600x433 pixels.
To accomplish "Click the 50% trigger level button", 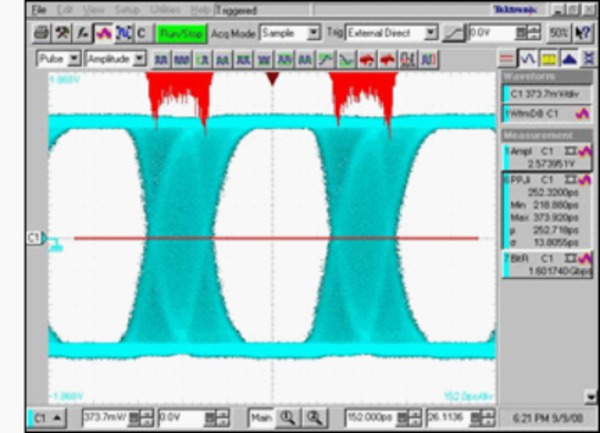I will [559, 32].
